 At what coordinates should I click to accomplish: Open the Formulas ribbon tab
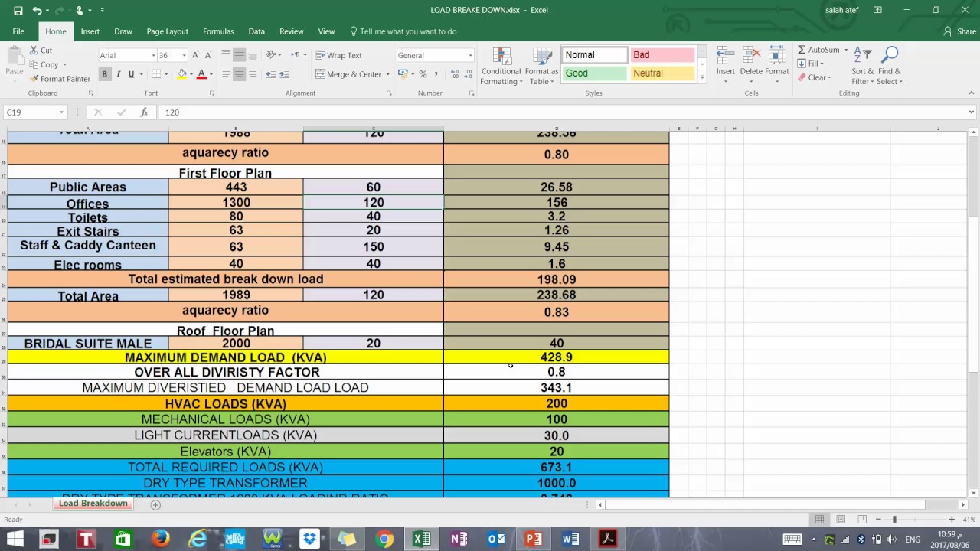tap(218, 31)
